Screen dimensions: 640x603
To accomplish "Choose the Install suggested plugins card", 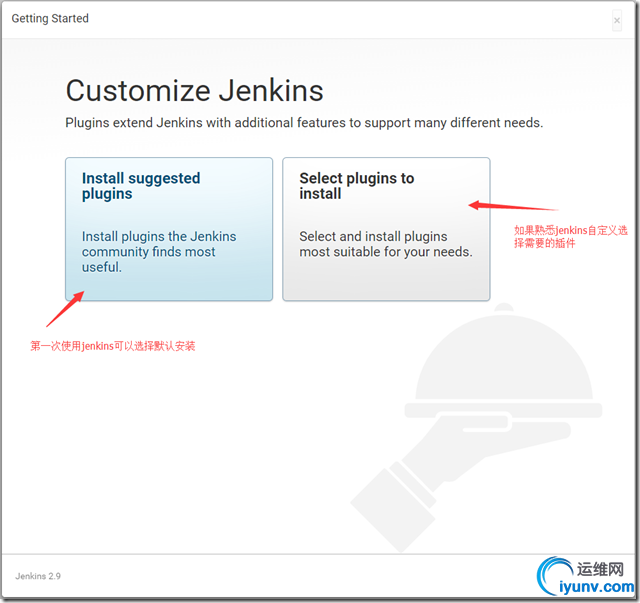I will pyautogui.click(x=169, y=229).
